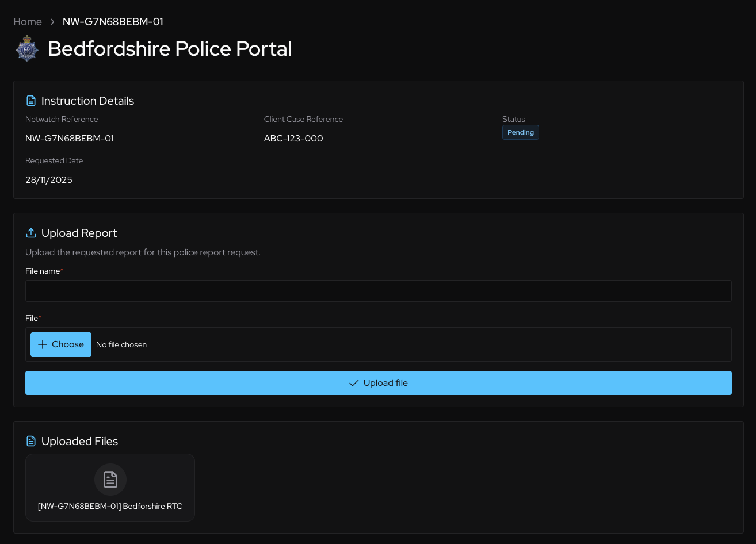756x544 pixels.
Task: Click the No file chosen indicator
Action: point(121,344)
